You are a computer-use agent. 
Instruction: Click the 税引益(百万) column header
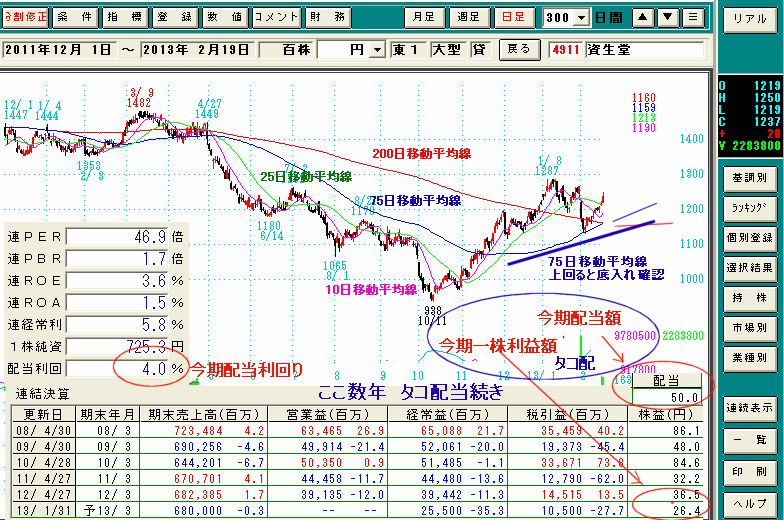coord(568,414)
